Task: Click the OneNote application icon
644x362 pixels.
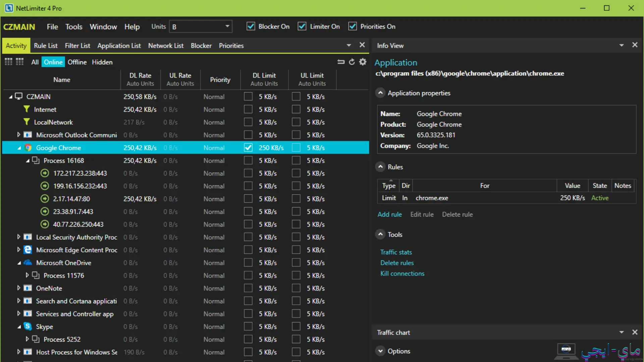Action: click(x=28, y=288)
